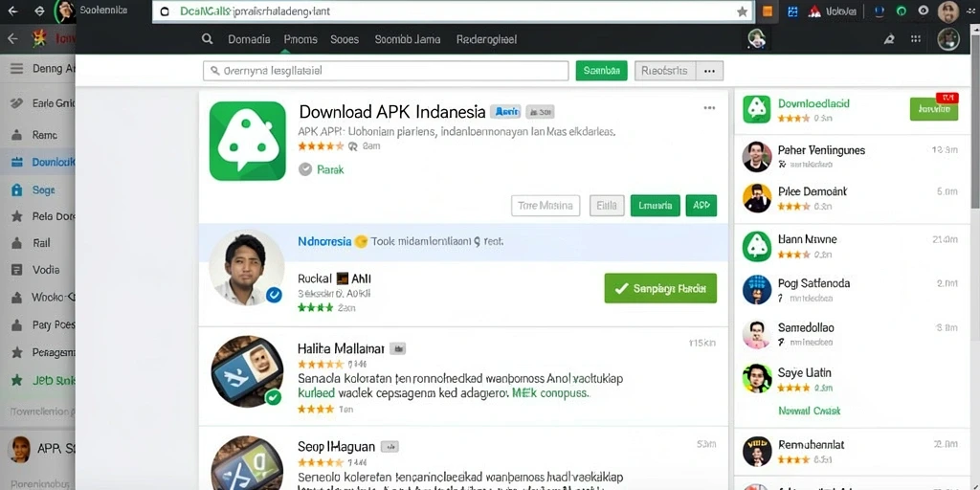
Task: Click the account avatar in dark navbar right
Action: (948, 38)
